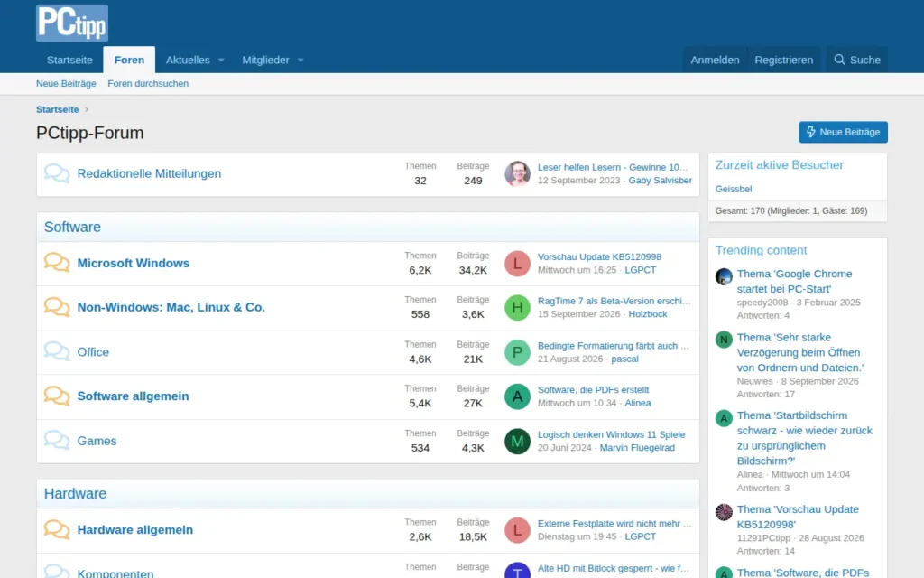Click Foren durchsuchen in sub-navigation

148,84
